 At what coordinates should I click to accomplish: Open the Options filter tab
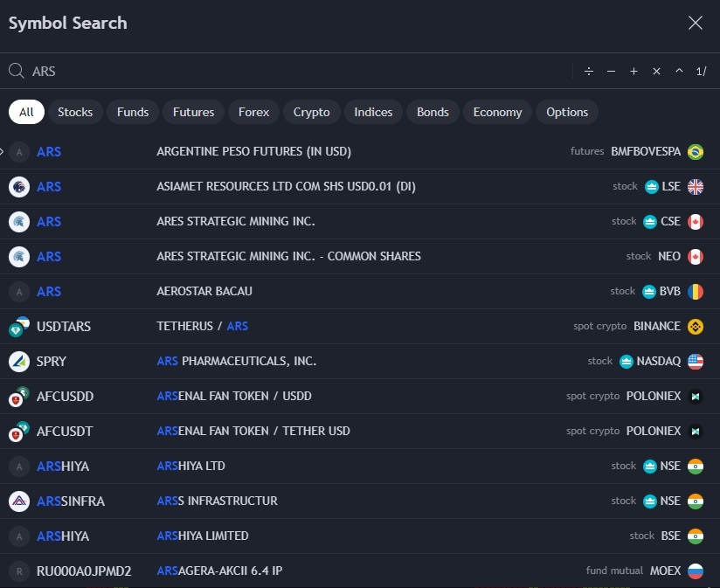coord(567,112)
